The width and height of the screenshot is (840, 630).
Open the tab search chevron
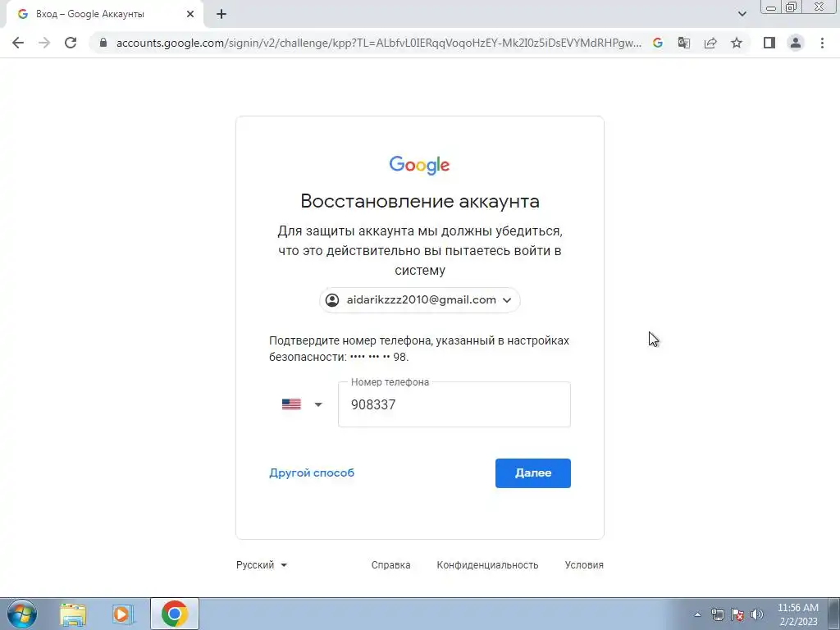742,14
